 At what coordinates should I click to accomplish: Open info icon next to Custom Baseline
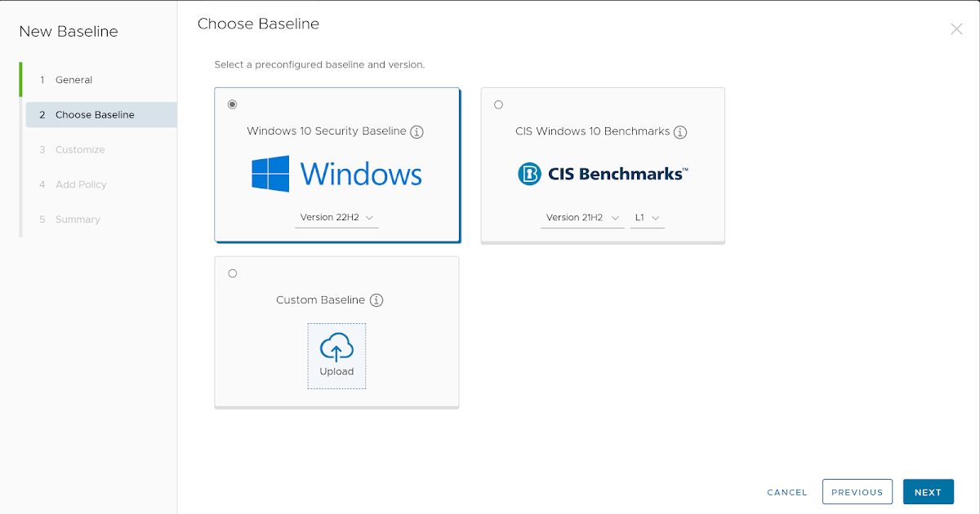pyautogui.click(x=376, y=300)
